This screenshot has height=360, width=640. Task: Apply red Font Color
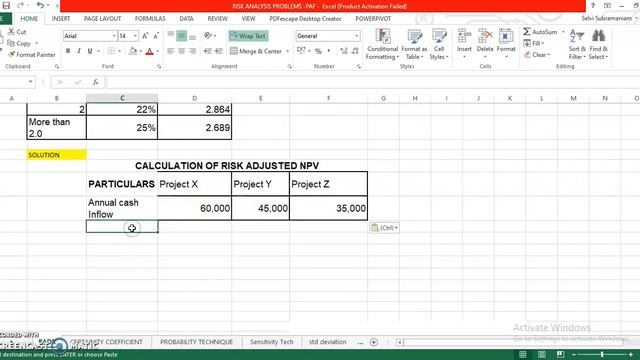(149, 51)
